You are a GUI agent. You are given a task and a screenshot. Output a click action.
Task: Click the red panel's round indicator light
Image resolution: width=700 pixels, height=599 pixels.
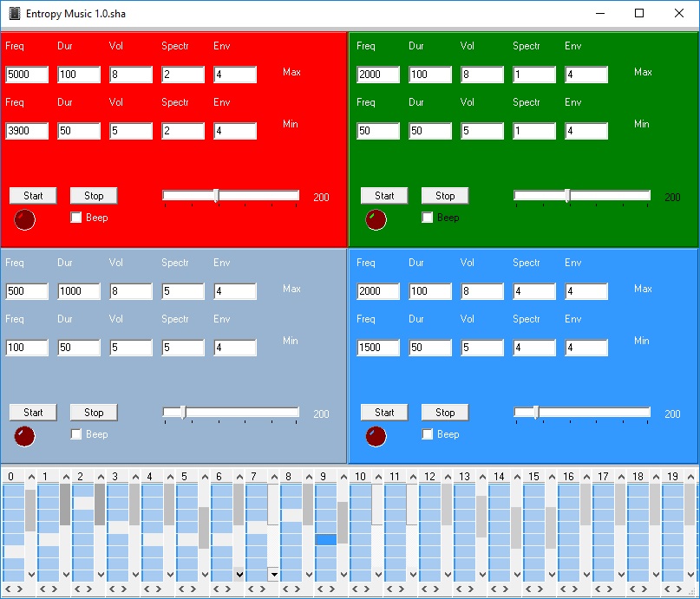pyautogui.click(x=25, y=219)
